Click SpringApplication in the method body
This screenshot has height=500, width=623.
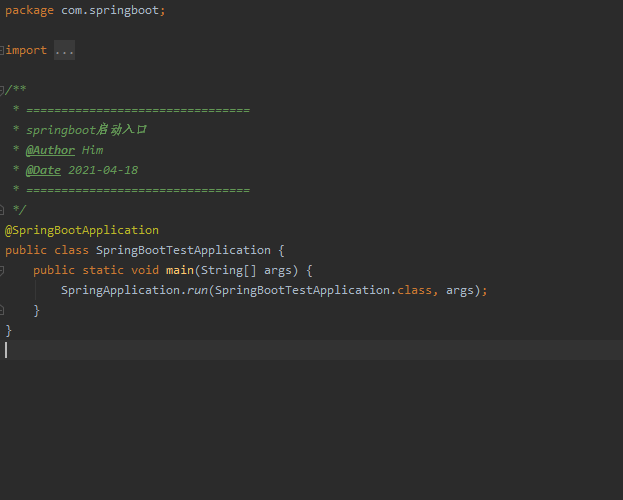click(120, 290)
